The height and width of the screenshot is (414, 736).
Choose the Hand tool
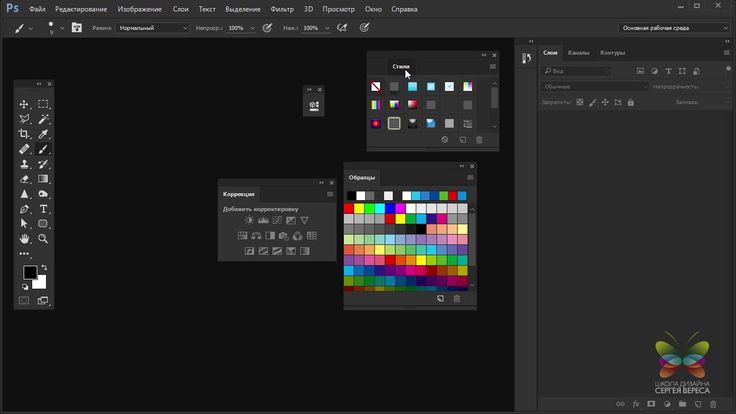pos(25,239)
